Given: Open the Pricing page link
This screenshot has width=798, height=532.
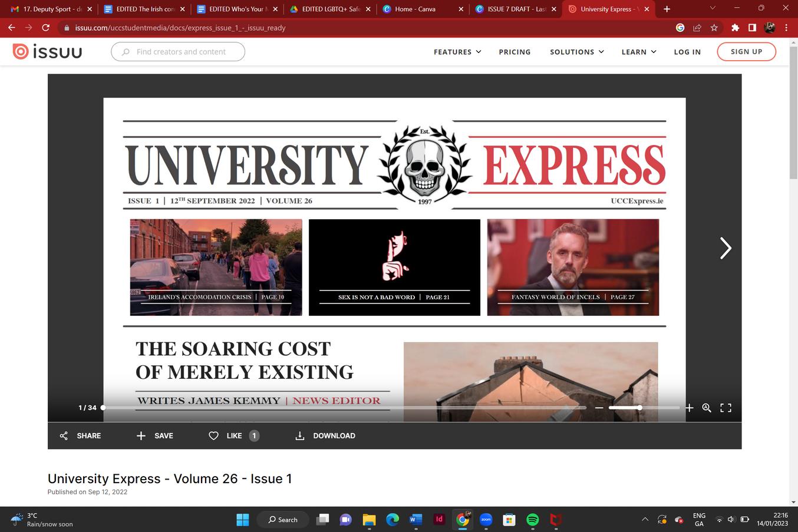Looking at the screenshot, I should [x=515, y=52].
